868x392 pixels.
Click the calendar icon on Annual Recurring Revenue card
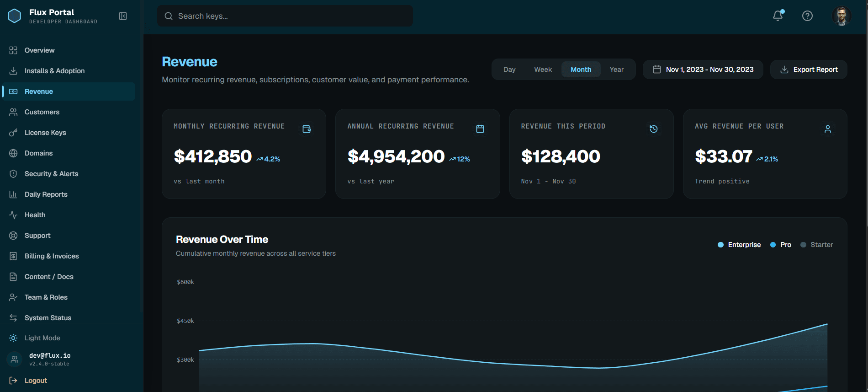tap(480, 129)
